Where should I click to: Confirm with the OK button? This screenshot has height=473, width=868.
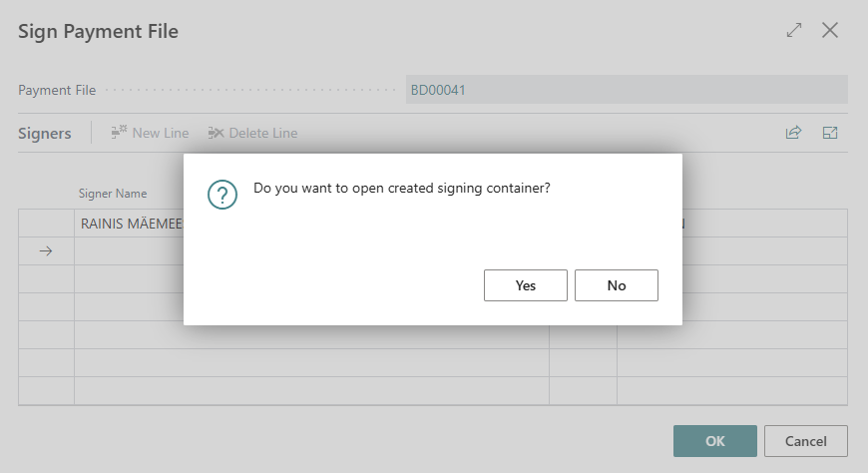(714, 441)
